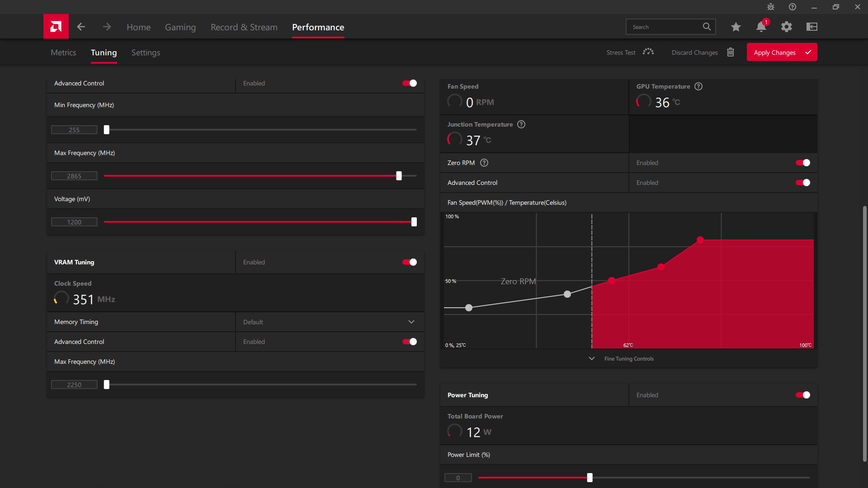Click the Stress Test gauge icon
This screenshot has height=488, width=868.
(x=648, y=52)
